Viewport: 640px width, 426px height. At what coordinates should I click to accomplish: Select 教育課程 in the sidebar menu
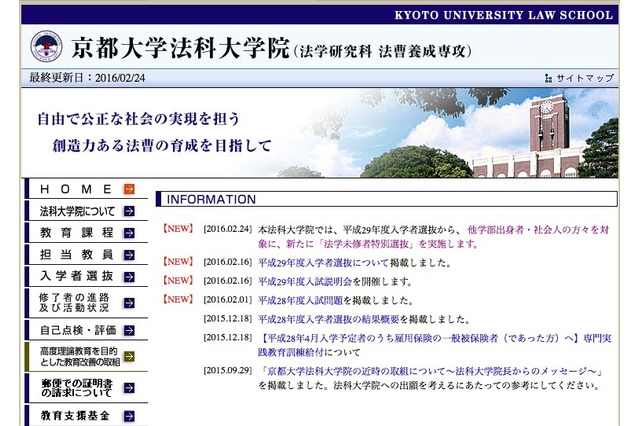[x=87, y=233]
